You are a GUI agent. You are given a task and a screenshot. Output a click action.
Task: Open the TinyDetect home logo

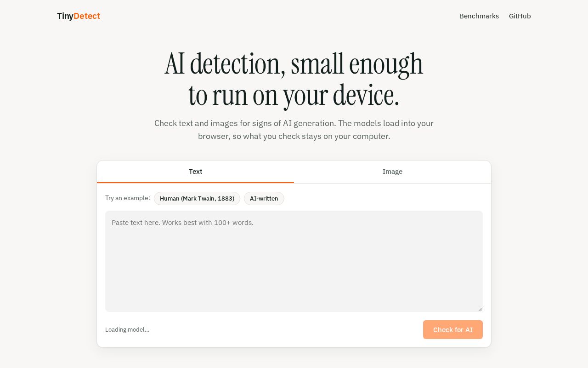click(x=79, y=16)
